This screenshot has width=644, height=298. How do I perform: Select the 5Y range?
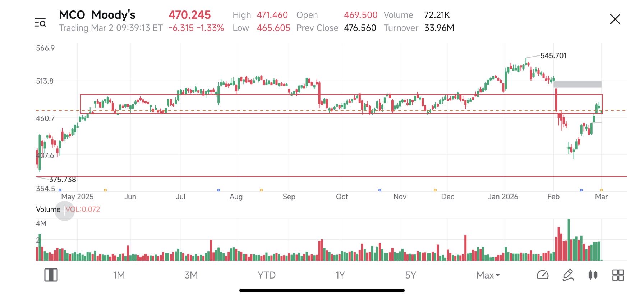(410, 275)
